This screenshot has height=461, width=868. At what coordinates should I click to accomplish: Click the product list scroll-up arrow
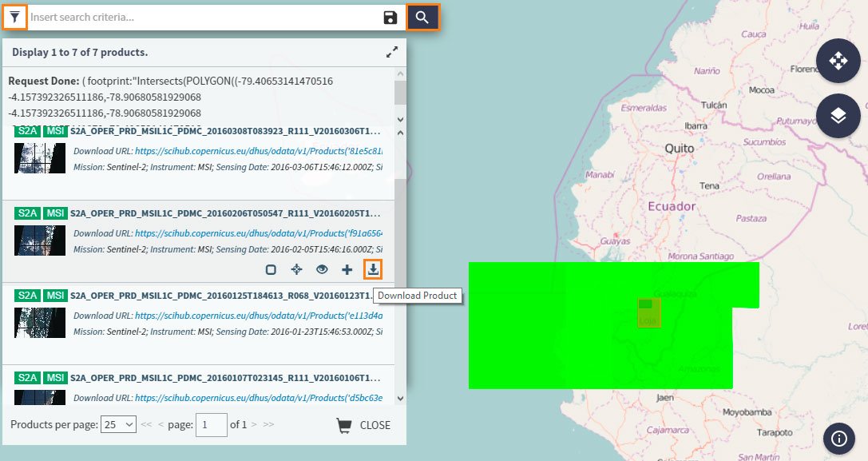400,133
